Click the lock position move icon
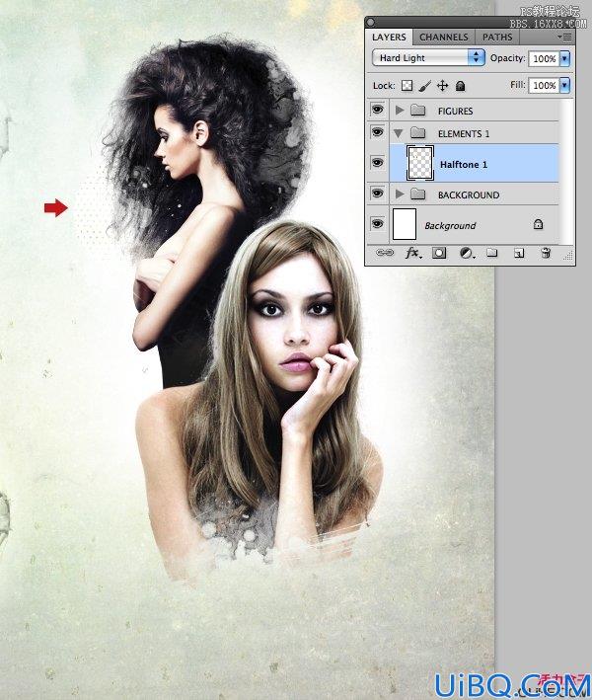This screenshot has height=700, width=592. (442, 85)
